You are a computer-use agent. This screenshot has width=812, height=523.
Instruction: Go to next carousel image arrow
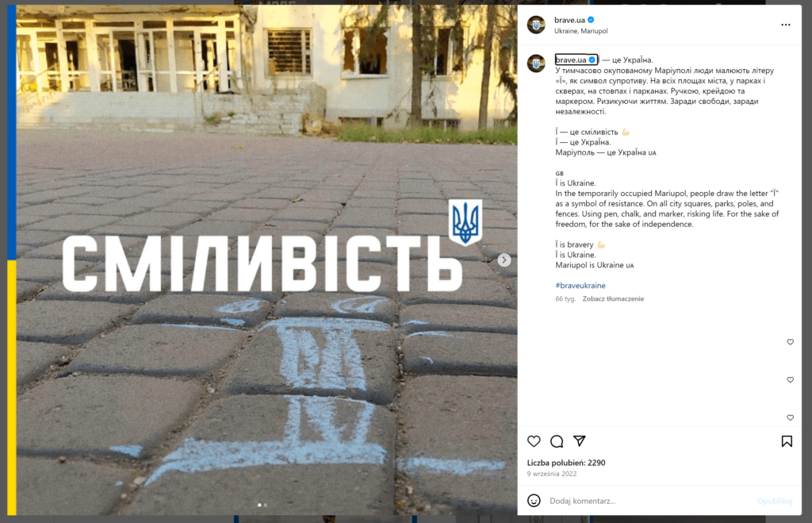click(x=504, y=260)
